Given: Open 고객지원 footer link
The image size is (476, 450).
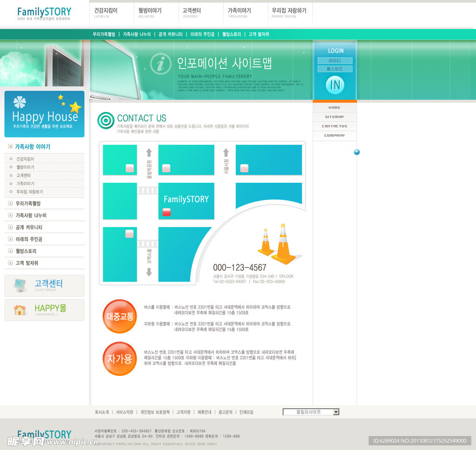Looking at the screenshot, I should (183, 412).
